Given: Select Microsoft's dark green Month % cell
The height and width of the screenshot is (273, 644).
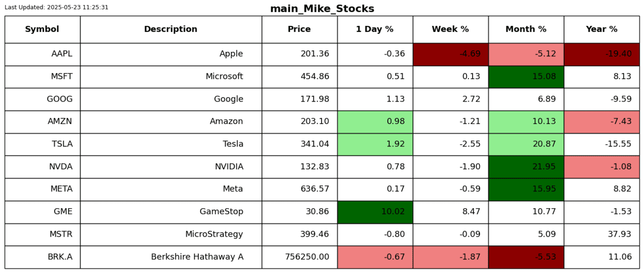Looking at the screenshot, I should (526, 77).
